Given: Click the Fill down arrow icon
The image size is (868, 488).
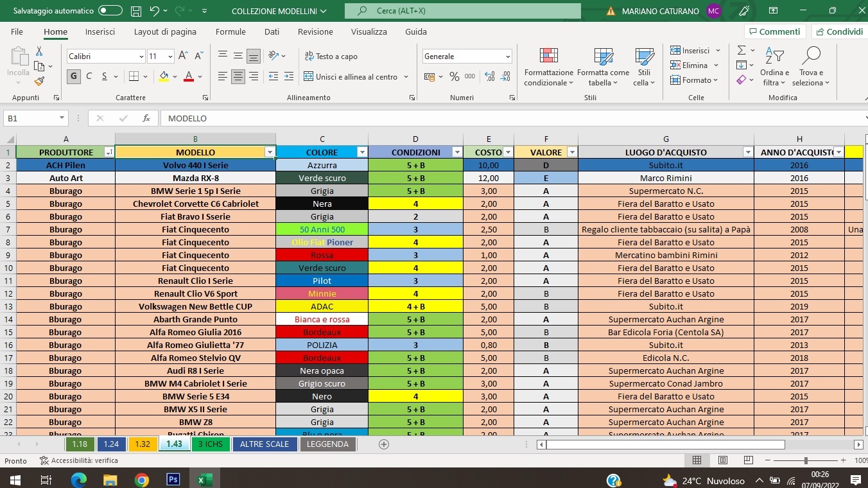Looking at the screenshot, I should [x=742, y=65].
